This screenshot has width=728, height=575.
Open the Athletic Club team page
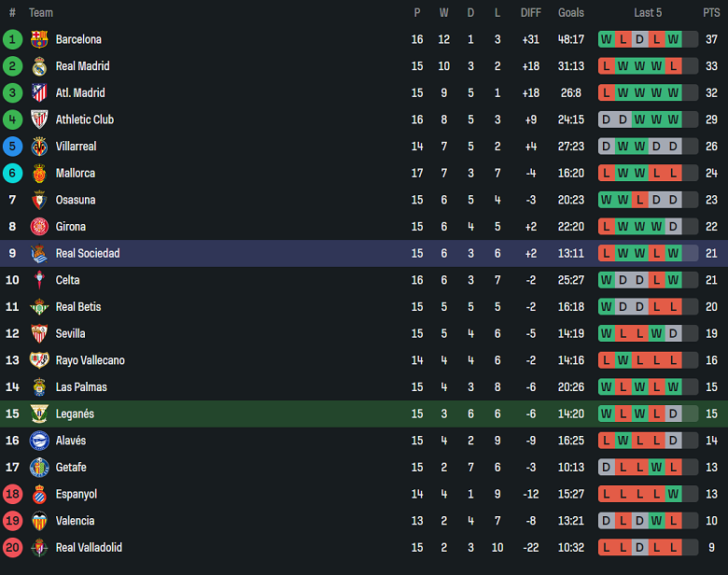point(85,119)
